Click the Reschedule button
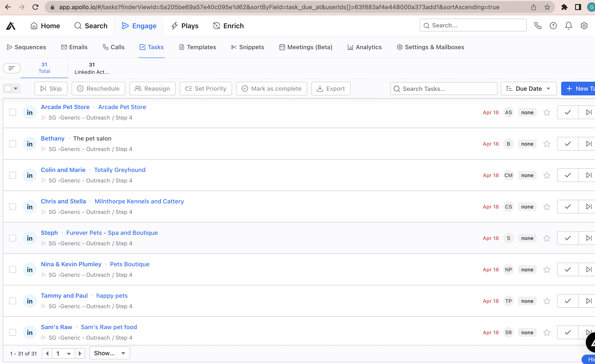The width and height of the screenshot is (595, 364). pyautogui.click(x=98, y=89)
